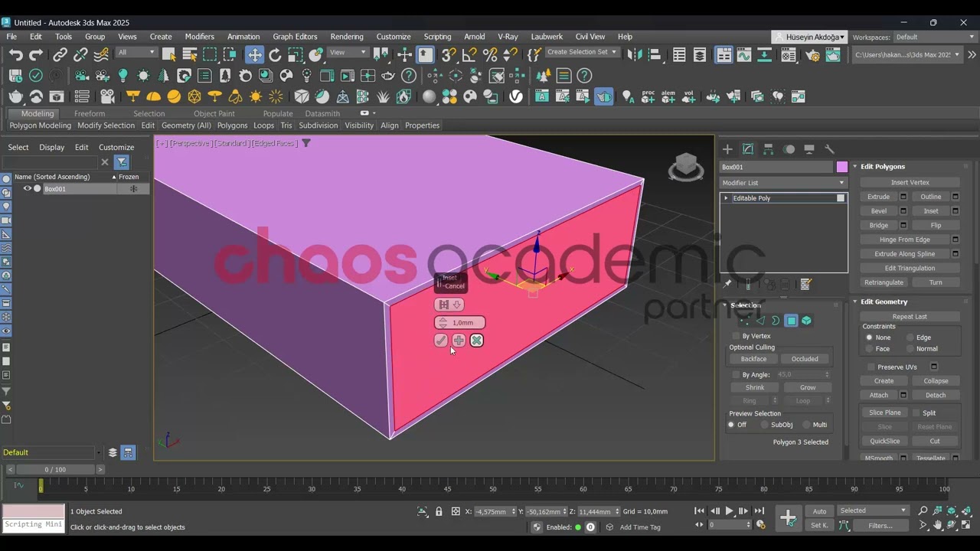
Task: Toggle the Angle Snap icon
Action: (x=469, y=54)
